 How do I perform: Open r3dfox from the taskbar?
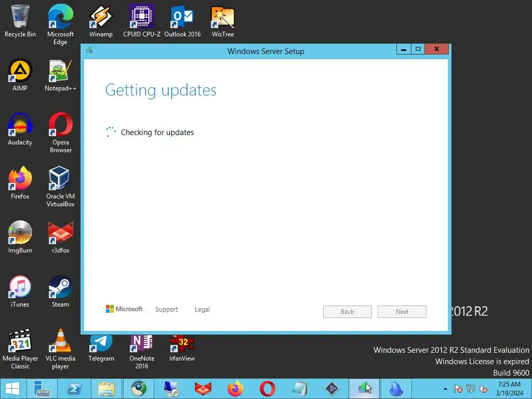click(x=203, y=389)
